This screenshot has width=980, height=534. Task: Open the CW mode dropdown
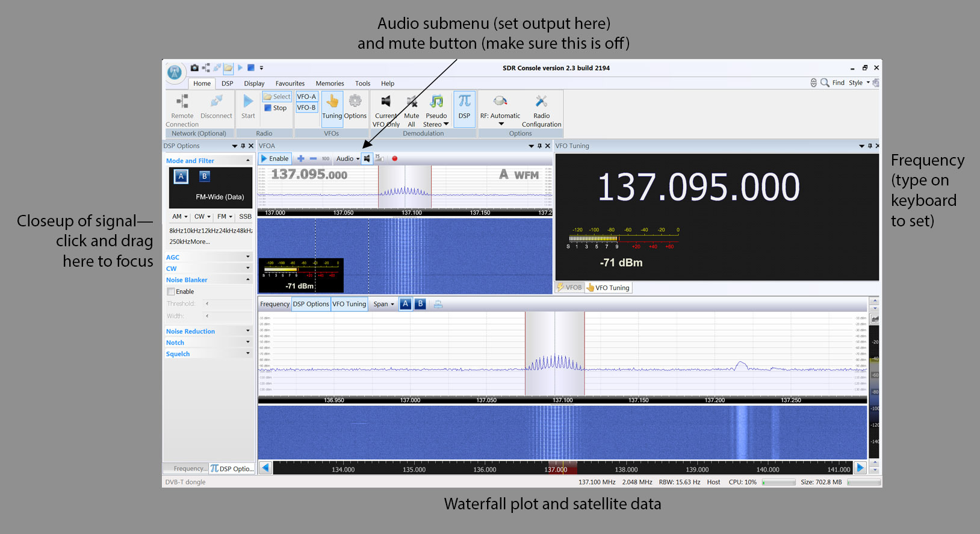pos(202,217)
